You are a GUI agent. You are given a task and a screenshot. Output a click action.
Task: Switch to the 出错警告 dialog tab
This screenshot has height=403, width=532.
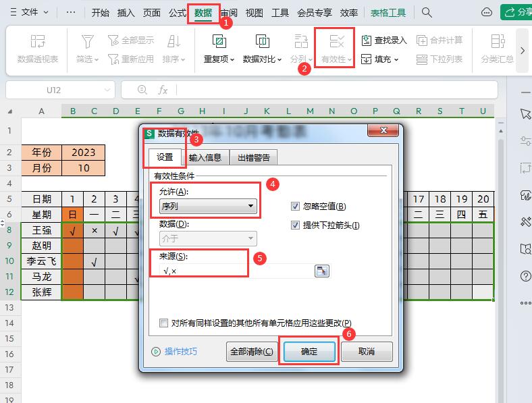click(x=254, y=157)
